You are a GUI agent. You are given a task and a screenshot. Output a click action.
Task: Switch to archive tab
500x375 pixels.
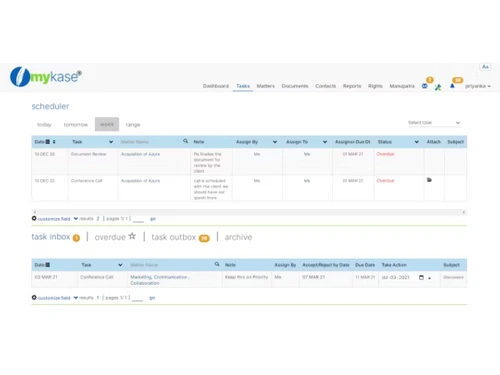tap(238, 237)
